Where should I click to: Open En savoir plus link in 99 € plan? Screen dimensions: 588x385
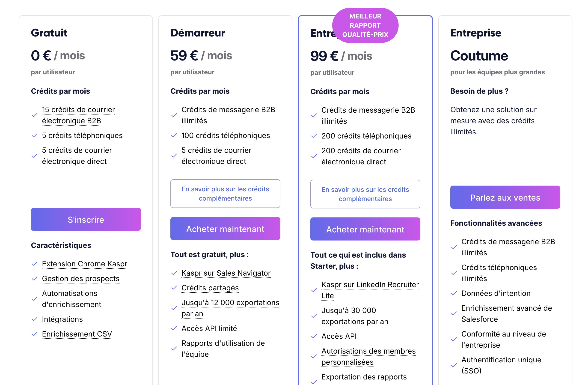click(365, 194)
